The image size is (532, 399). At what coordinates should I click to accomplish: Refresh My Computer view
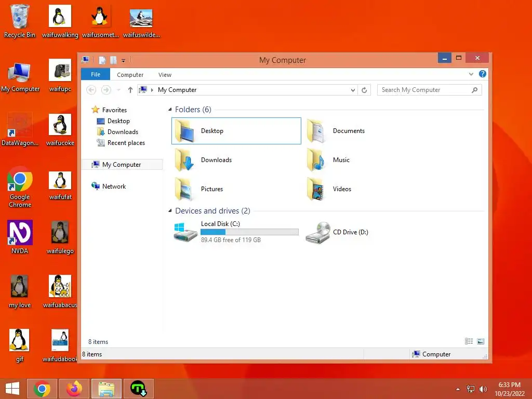364,90
